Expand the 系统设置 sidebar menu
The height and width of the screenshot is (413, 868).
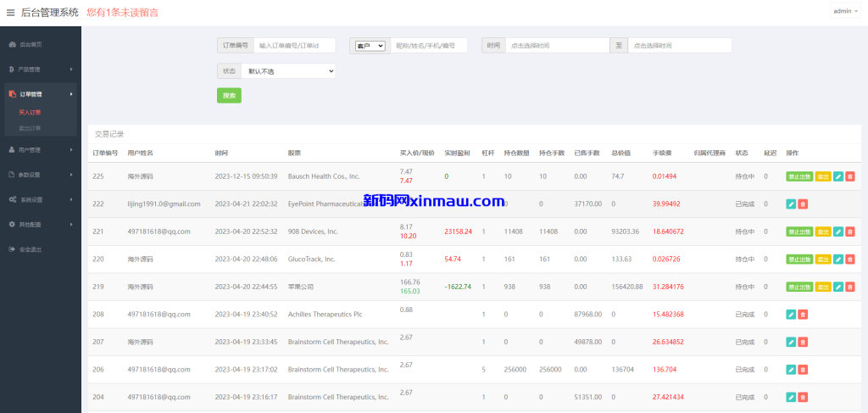coord(41,199)
